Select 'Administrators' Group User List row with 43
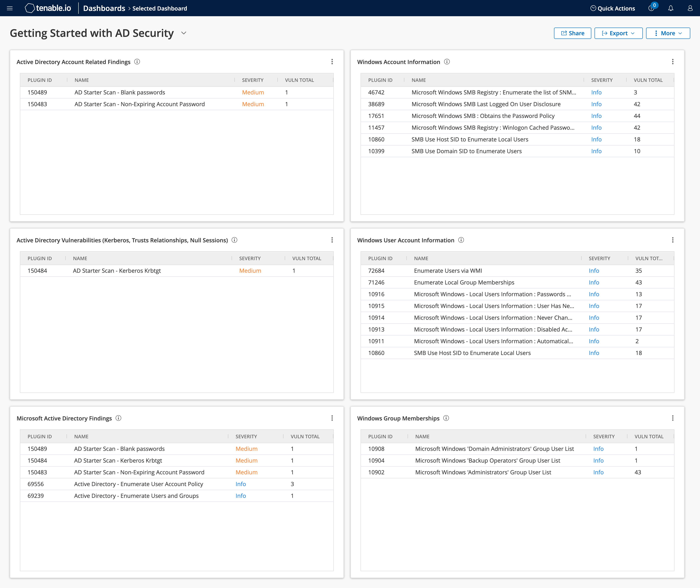This screenshot has height=588, width=700. click(517, 472)
